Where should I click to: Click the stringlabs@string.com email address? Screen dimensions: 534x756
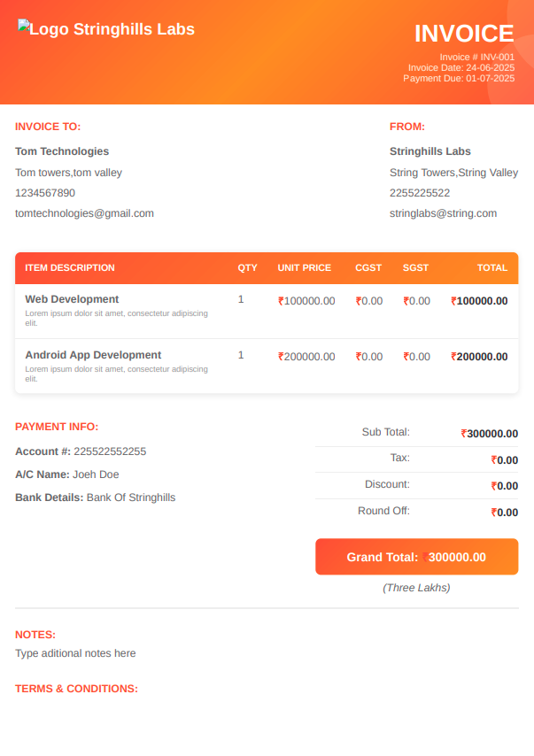[x=443, y=213]
